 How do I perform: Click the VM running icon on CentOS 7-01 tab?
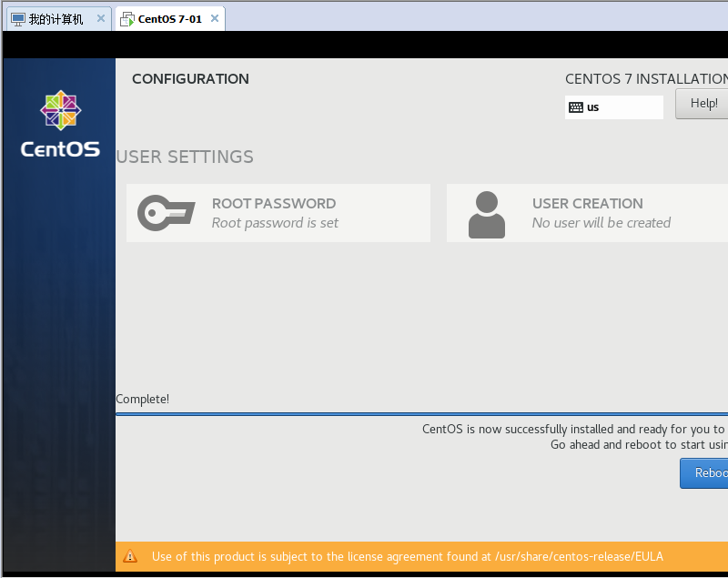tap(126, 19)
